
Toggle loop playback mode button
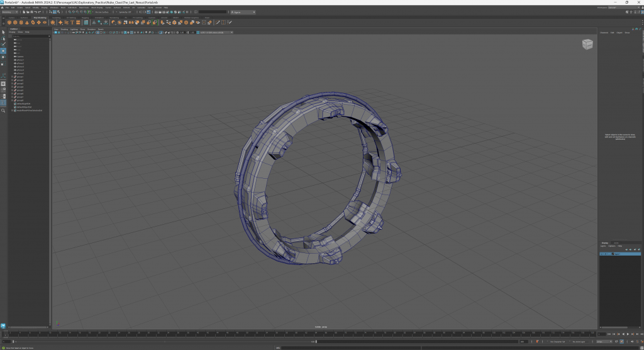(x=616, y=341)
